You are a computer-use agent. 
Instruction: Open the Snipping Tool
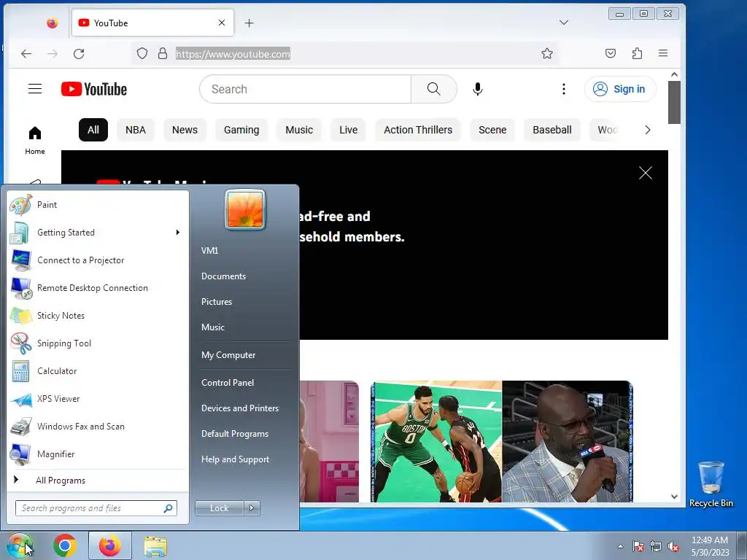pyautogui.click(x=98, y=343)
